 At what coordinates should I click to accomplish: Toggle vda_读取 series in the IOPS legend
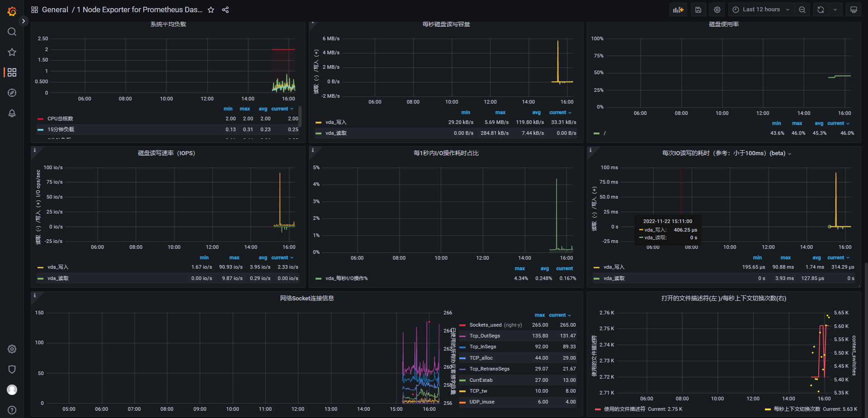(58, 278)
